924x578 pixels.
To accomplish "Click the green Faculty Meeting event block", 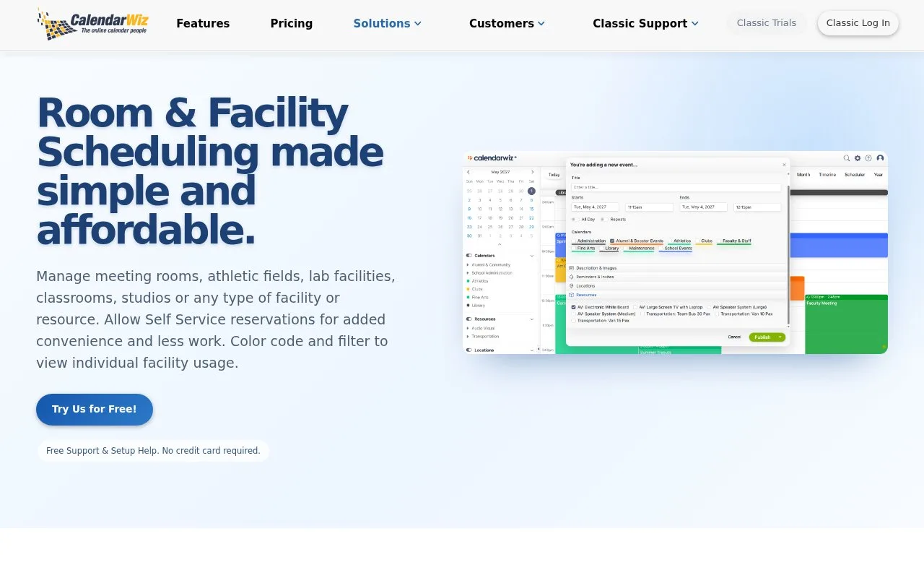I will pos(846,324).
